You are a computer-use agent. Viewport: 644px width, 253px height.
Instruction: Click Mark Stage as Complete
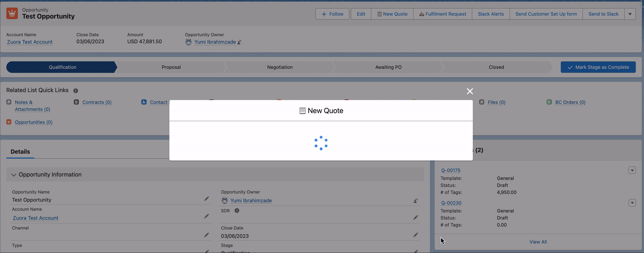pyautogui.click(x=598, y=67)
